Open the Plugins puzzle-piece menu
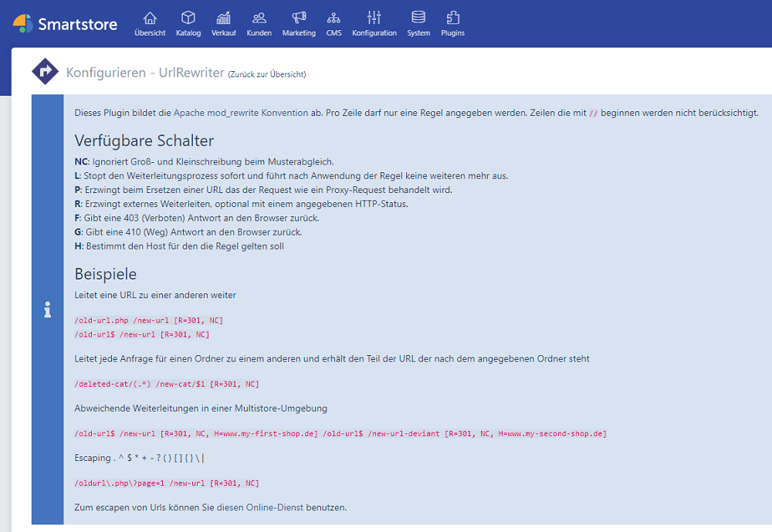772x532 pixels. [453, 23]
